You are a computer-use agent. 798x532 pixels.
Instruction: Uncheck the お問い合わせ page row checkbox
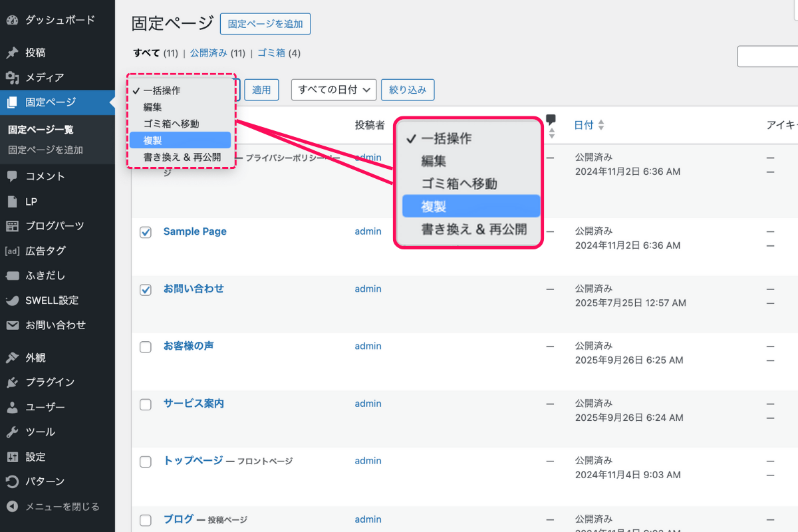(146, 289)
